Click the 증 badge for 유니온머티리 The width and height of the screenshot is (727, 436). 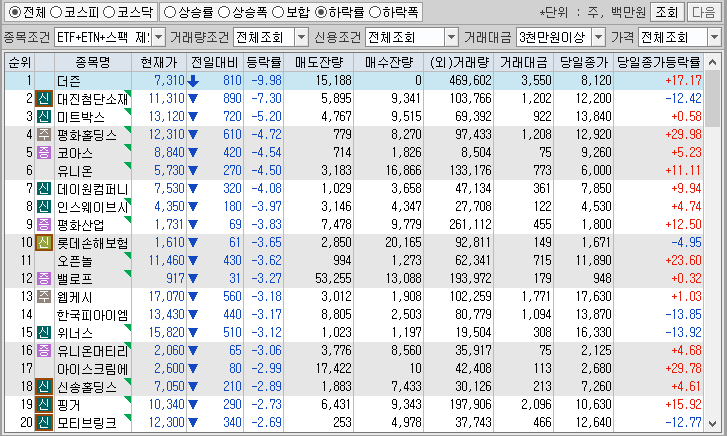[44, 350]
